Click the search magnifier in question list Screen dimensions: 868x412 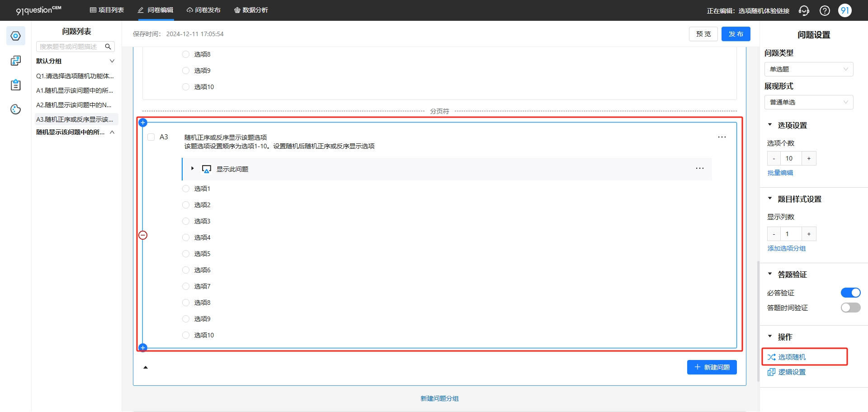(108, 47)
